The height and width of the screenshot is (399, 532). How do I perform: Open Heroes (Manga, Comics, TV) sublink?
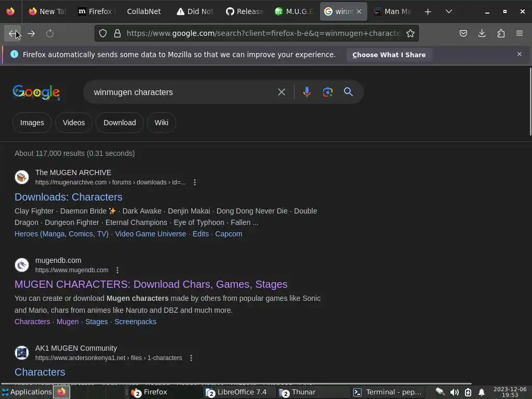61,234
